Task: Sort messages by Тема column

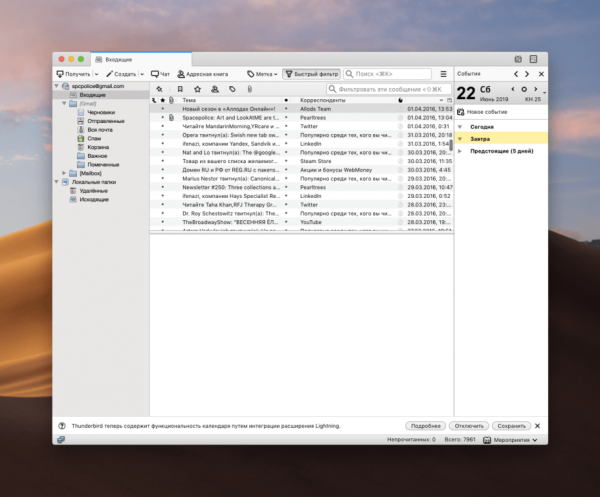Action: (231, 100)
